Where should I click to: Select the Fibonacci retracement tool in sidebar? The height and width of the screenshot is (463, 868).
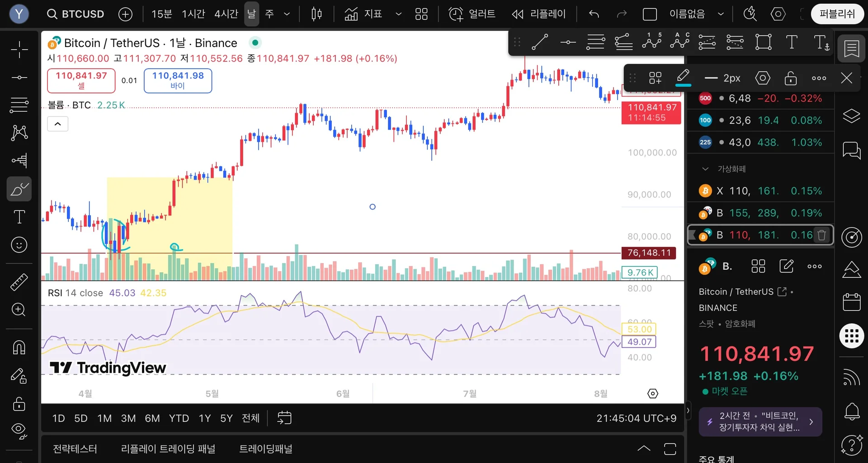coord(19,105)
